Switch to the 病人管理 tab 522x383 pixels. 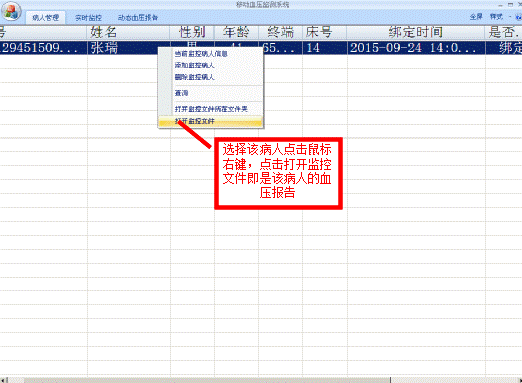(x=46, y=18)
